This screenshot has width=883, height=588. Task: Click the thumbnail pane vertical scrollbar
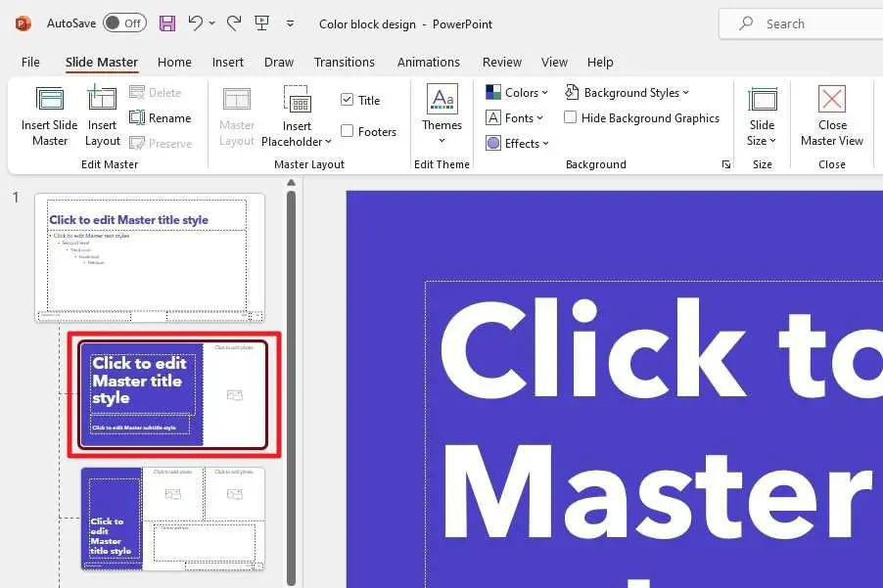pos(291,388)
